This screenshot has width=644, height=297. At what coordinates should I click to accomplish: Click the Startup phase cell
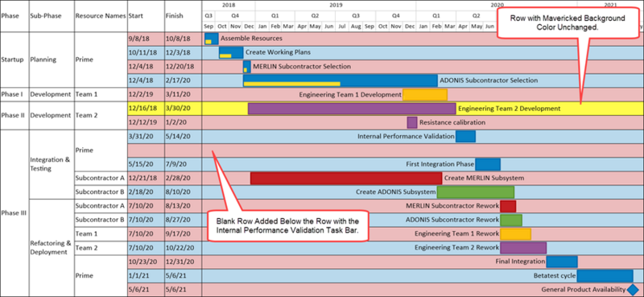14,60
